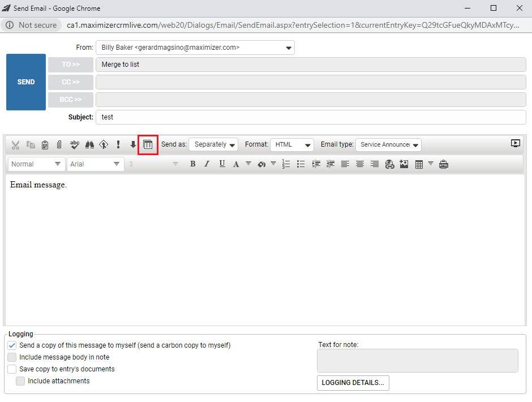Insert a numbered list
The height and width of the screenshot is (402, 532).
pos(286,164)
